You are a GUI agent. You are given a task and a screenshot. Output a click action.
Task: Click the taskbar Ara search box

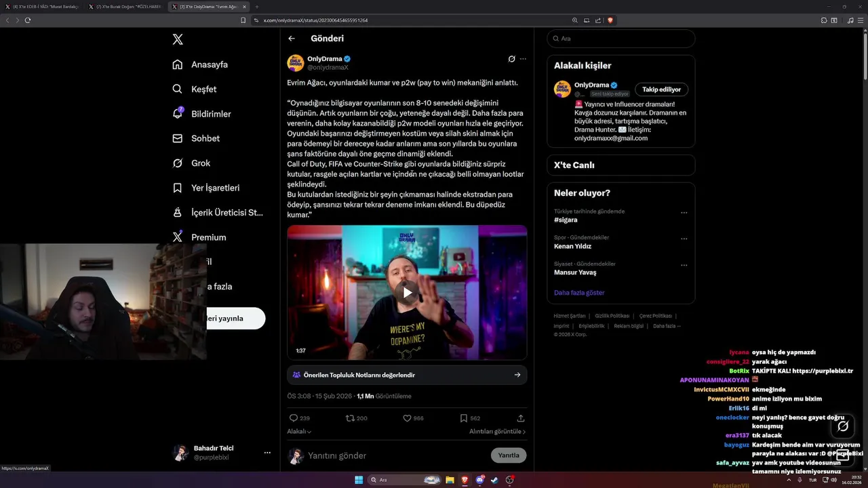[x=405, y=480]
